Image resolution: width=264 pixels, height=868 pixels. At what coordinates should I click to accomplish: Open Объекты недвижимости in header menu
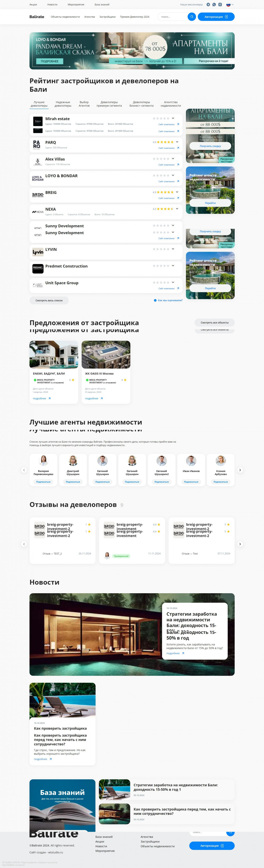coord(65,17)
